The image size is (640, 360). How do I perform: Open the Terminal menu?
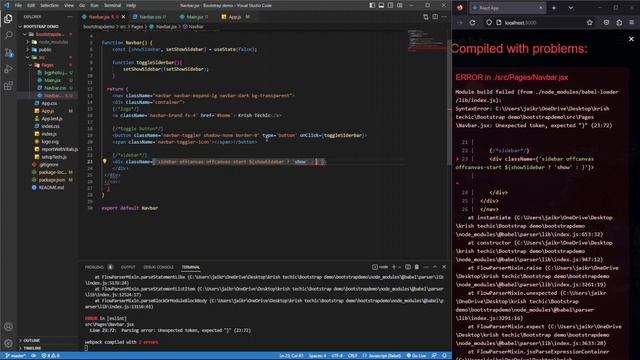pos(112,5)
